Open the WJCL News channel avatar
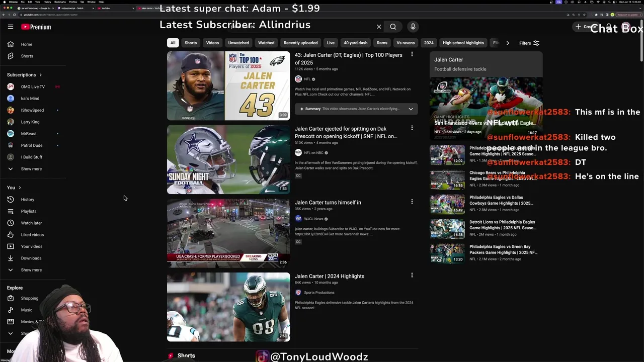This screenshot has height=362, width=644. (x=298, y=219)
